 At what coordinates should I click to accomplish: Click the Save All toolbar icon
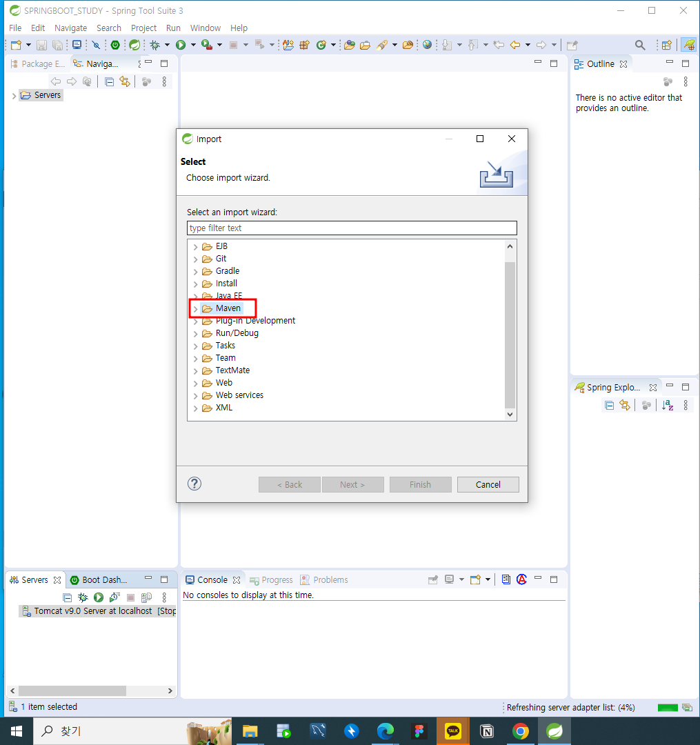click(57, 45)
